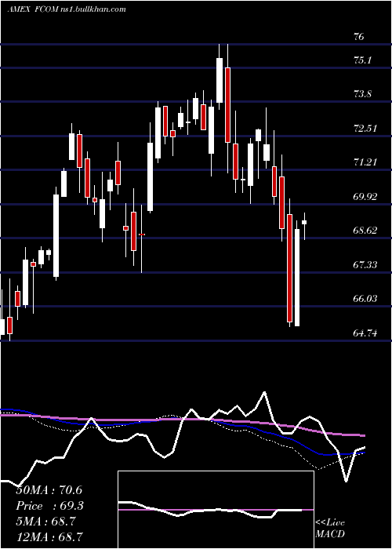Click the tallest white candlestick near 76

(220, 80)
